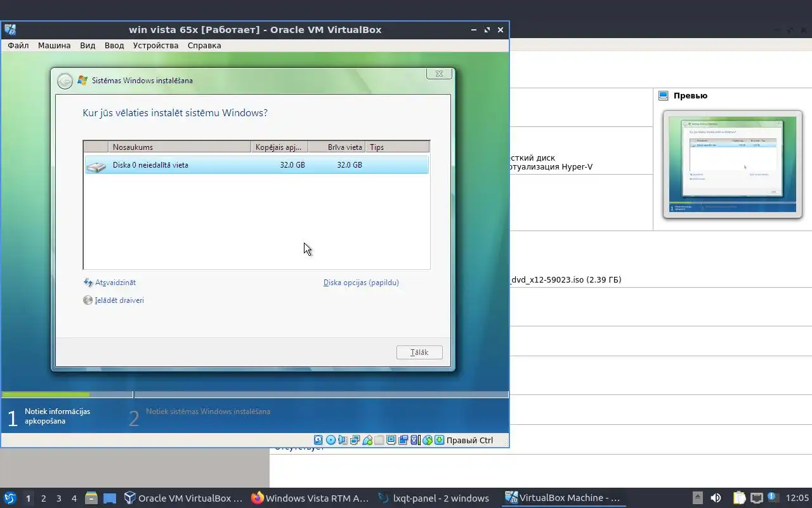Click the Brīva vieta column header

coord(337,147)
